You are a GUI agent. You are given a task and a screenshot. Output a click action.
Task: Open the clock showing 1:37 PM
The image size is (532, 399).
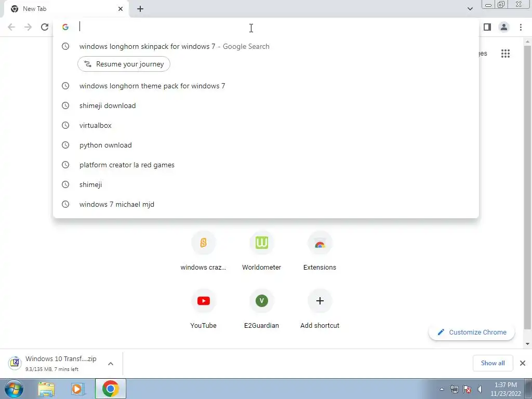506,389
